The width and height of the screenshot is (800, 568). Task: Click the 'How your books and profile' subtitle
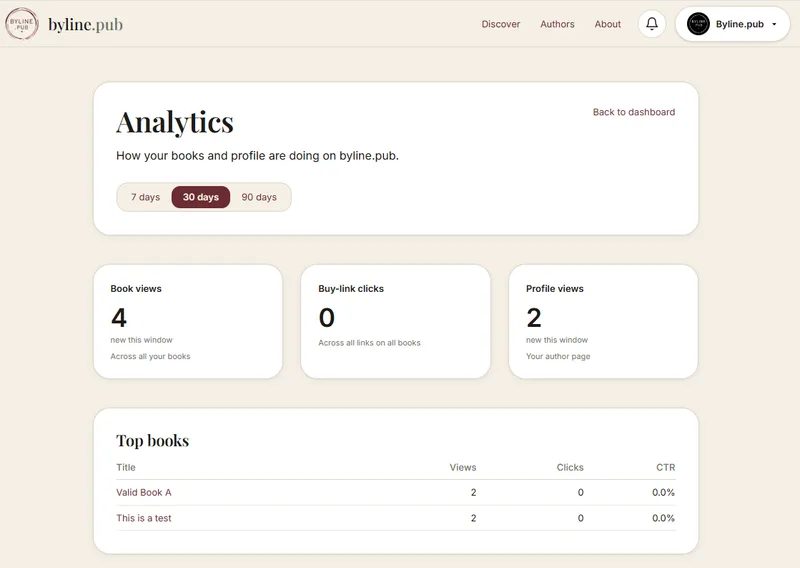257,156
